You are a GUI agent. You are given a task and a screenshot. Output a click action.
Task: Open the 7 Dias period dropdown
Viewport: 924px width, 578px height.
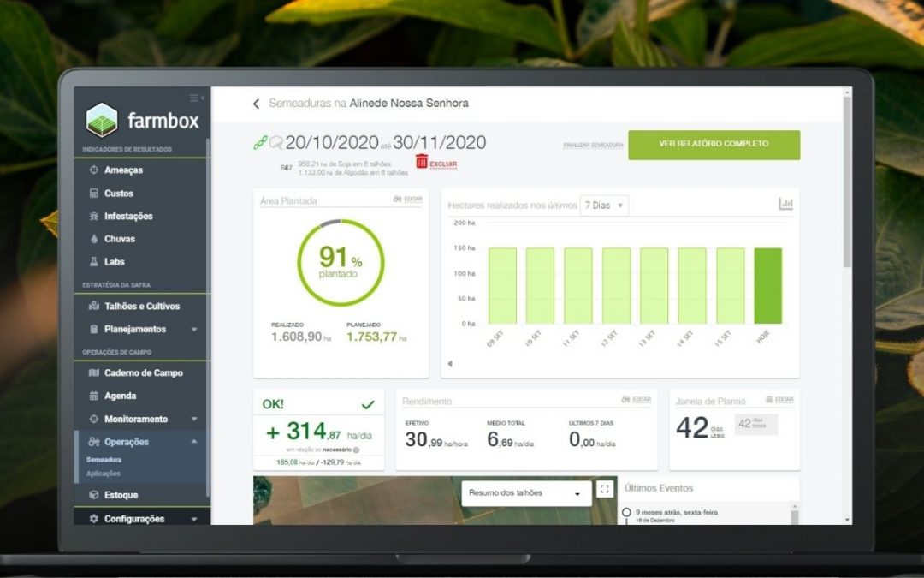point(604,206)
